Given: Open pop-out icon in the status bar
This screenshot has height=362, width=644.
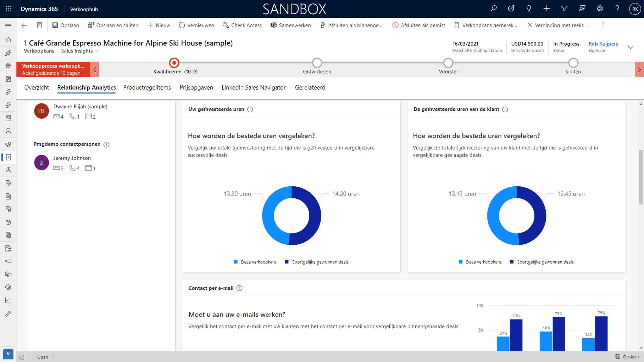Looking at the screenshot, I should tap(22, 357).
